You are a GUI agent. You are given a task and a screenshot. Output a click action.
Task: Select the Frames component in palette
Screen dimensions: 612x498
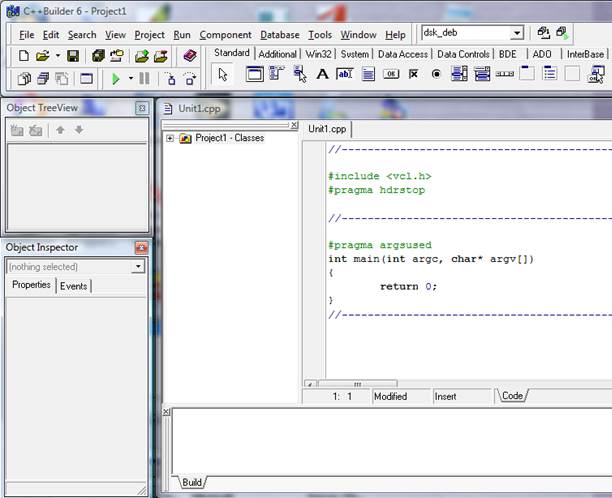(254, 74)
